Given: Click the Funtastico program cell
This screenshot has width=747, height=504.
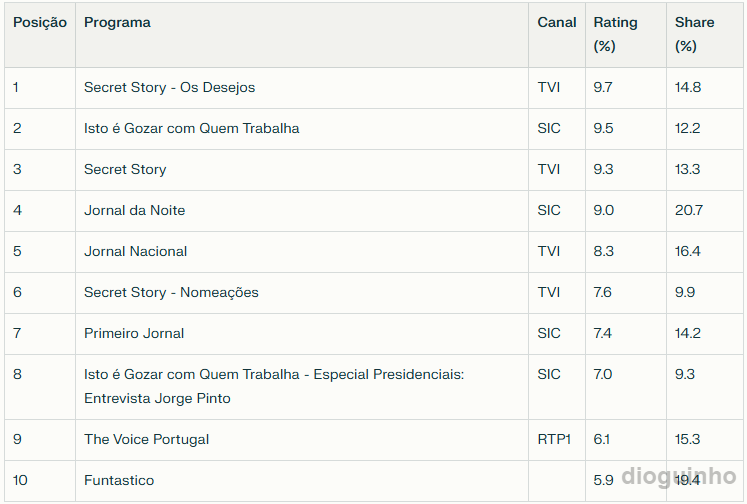Looking at the screenshot, I should coord(119,480).
